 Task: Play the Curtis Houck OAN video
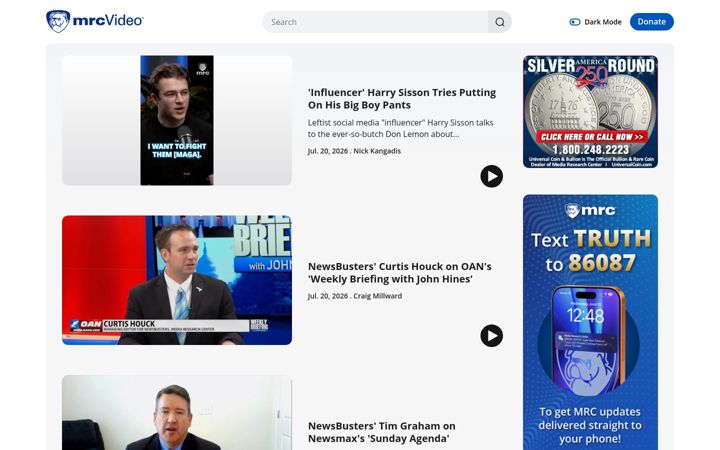click(x=491, y=336)
